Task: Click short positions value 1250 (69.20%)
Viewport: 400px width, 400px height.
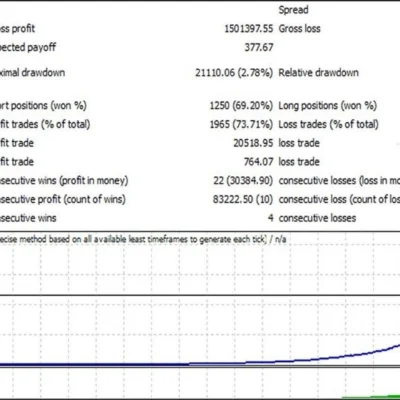Action: (x=241, y=106)
